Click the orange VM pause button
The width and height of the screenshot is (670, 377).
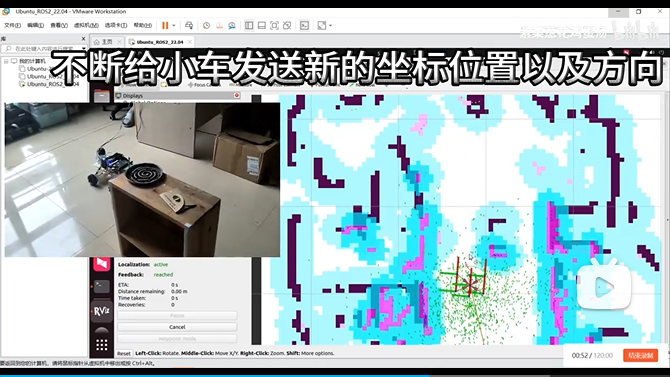click(x=165, y=26)
